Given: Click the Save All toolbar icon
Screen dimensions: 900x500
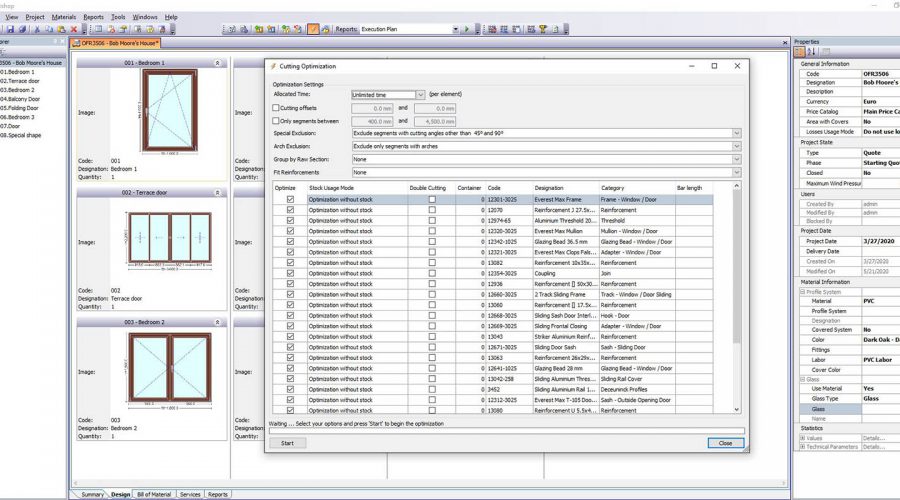Looking at the screenshot, I should [22, 29].
